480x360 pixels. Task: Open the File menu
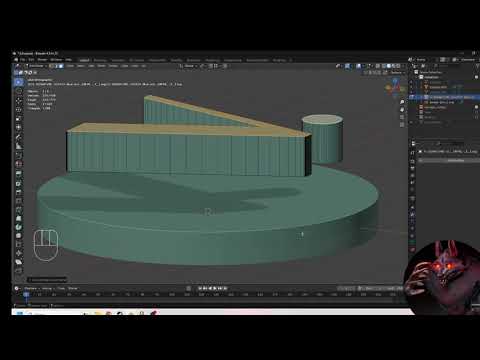click(23, 60)
